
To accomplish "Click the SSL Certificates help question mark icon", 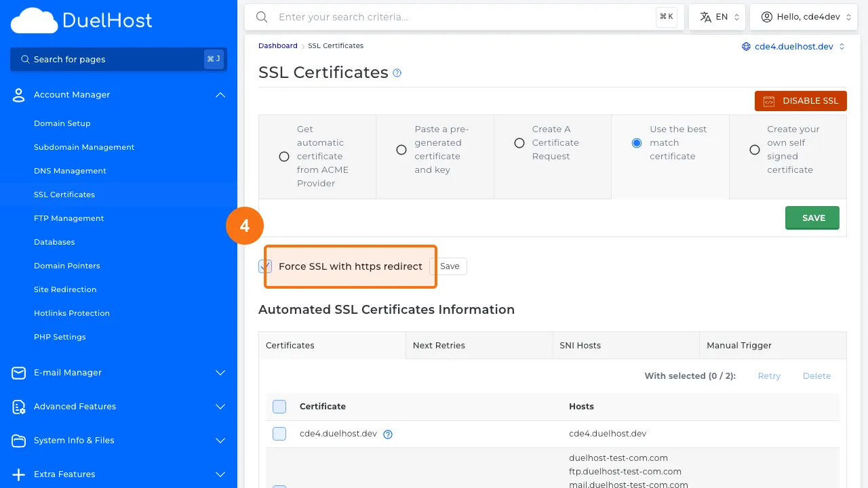I will [x=397, y=73].
